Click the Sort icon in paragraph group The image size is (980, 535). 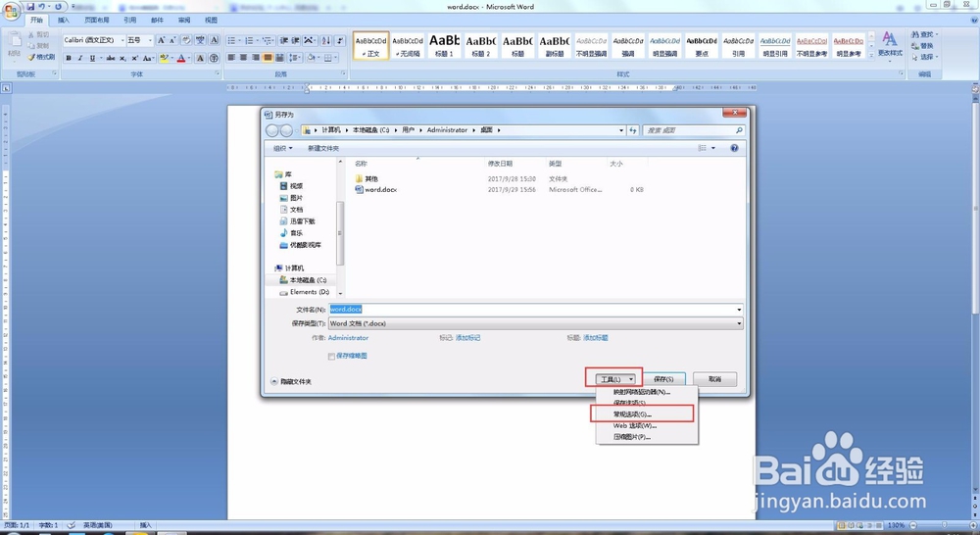[325, 40]
